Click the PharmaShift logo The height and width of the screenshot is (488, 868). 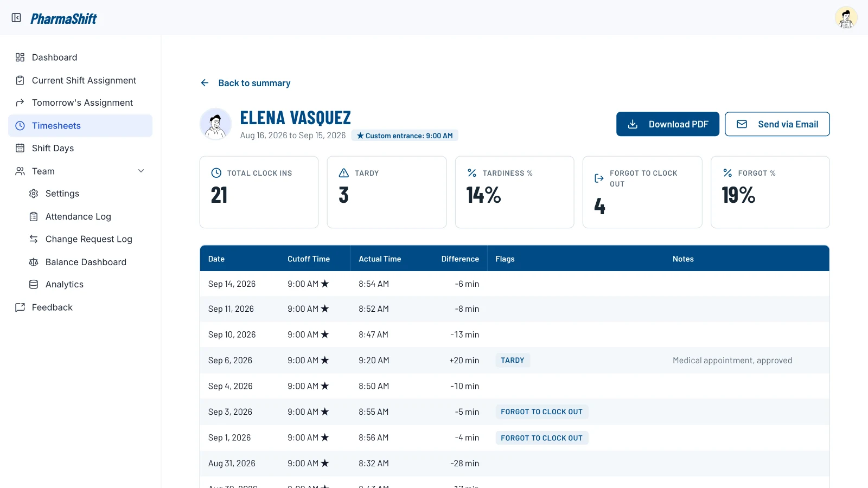(x=63, y=19)
